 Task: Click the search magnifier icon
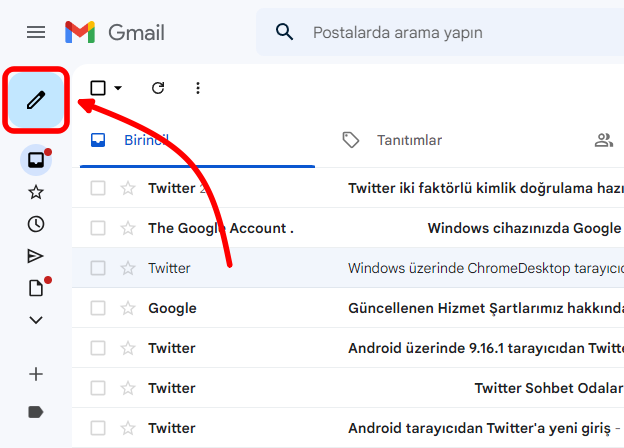285,32
